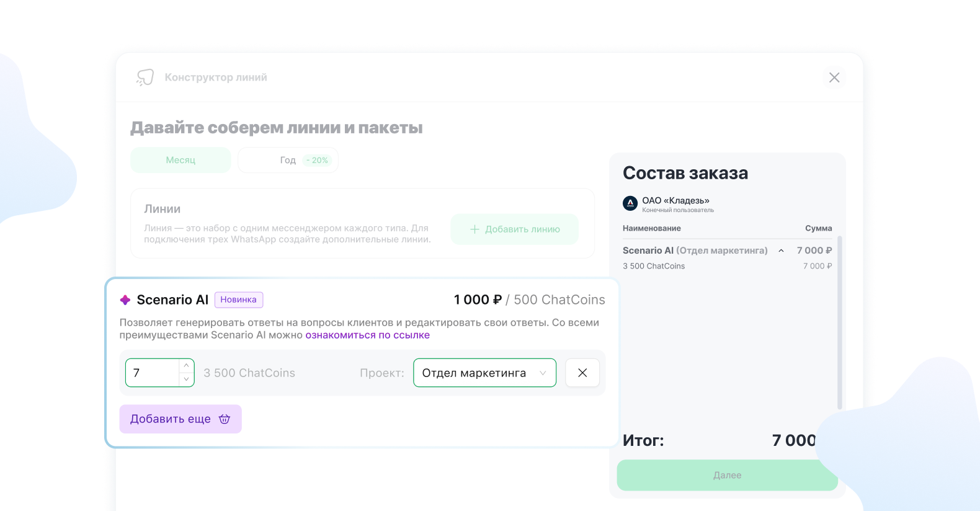Image resolution: width=980 pixels, height=511 pixels.
Task: Click the -20% discount badge
Action: tap(318, 160)
